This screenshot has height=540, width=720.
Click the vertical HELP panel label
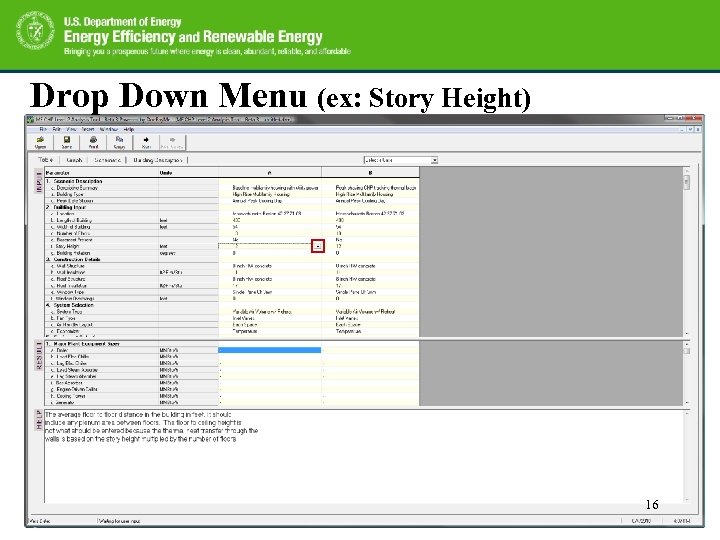pos(39,420)
